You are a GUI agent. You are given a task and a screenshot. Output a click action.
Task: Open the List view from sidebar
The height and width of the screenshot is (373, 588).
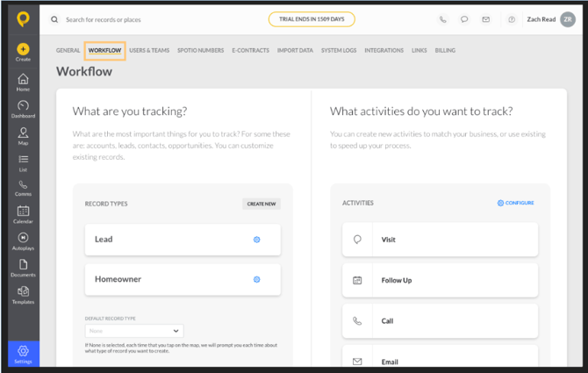point(23,163)
